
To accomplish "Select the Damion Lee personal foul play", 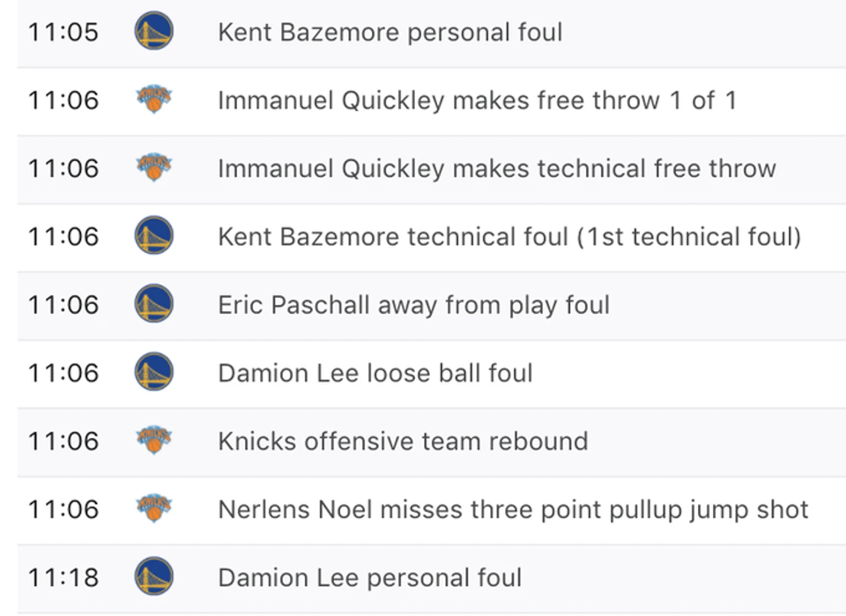I will 431,579.
